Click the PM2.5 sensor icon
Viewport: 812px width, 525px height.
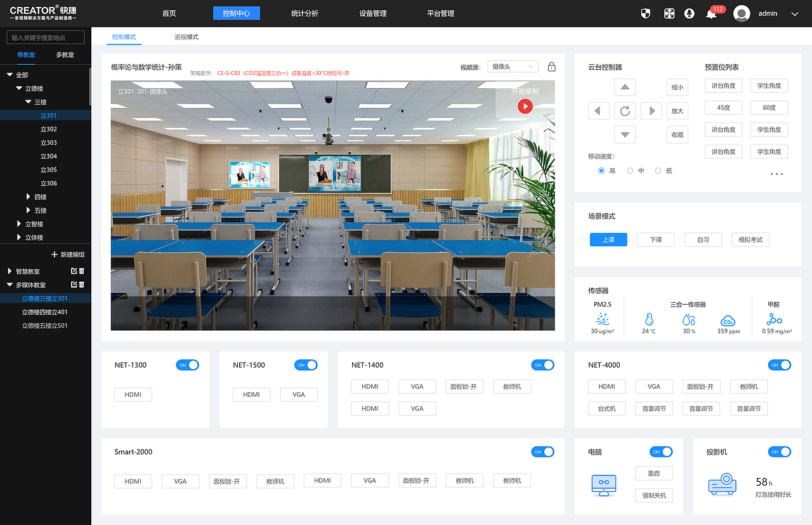pos(602,319)
